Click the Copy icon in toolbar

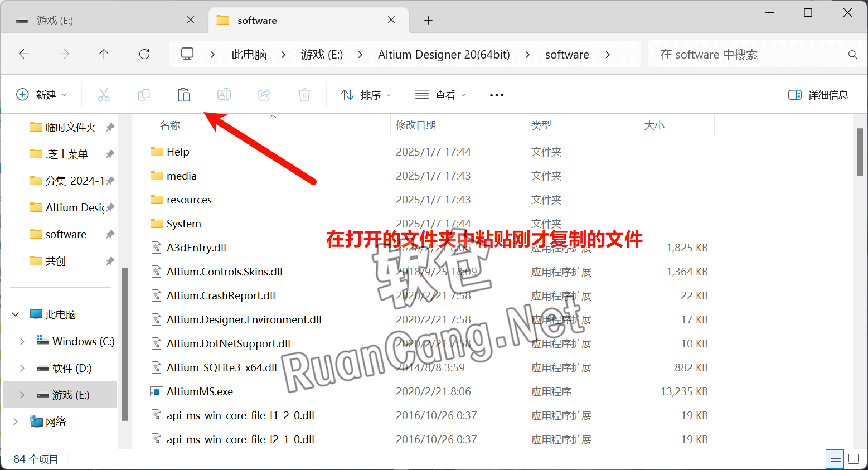point(144,95)
